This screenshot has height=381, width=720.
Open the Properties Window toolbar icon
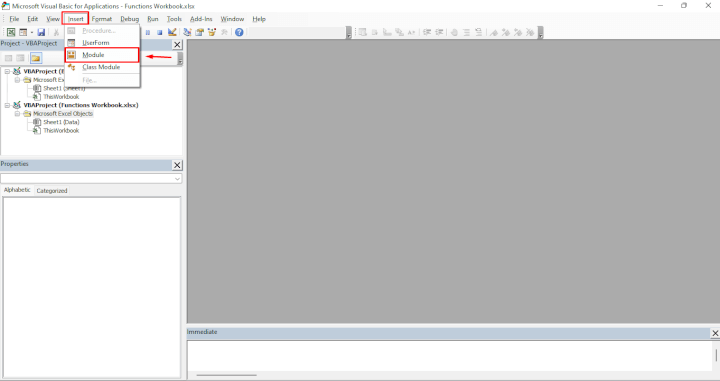[x=199, y=32]
